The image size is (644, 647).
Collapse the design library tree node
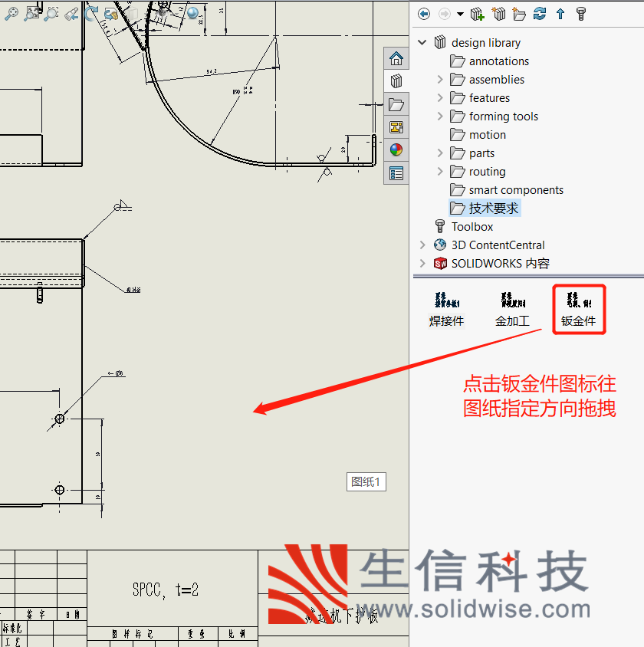click(422, 42)
